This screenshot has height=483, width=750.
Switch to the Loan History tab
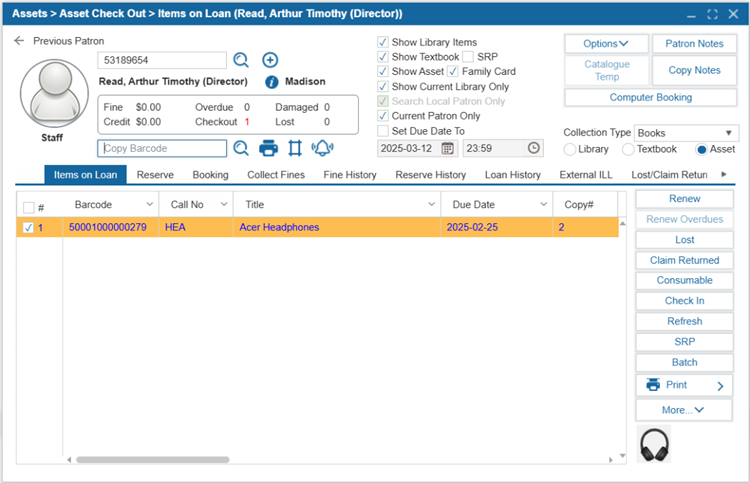[x=512, y=175]
